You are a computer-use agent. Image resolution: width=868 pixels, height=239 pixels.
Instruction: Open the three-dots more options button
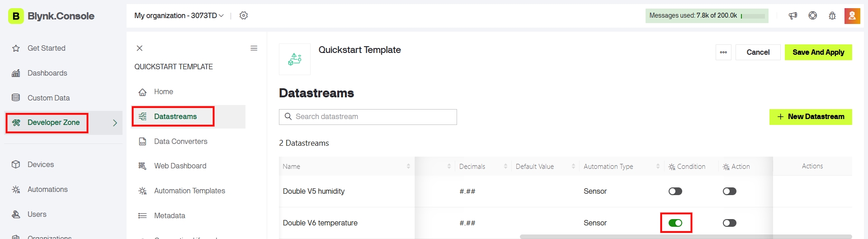pos(723,53)
